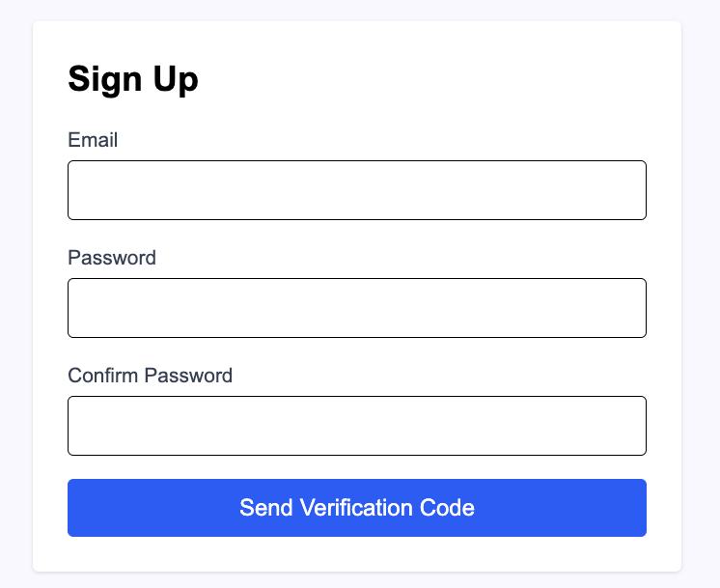Click the Email field label
Screen dimensions: 720x588
(93, 140)
